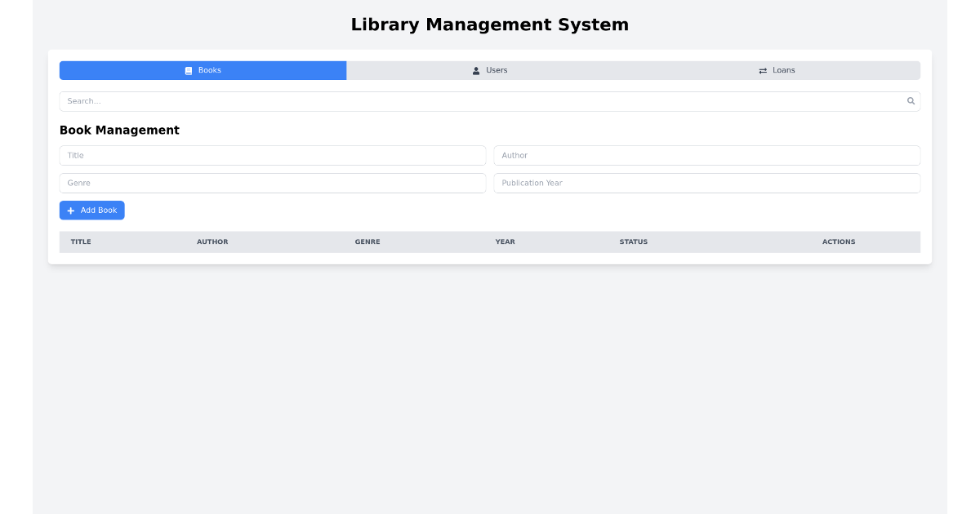Click the magnifying glass search icon
Viewport: 980px width, 514px height.
[911, 100]
